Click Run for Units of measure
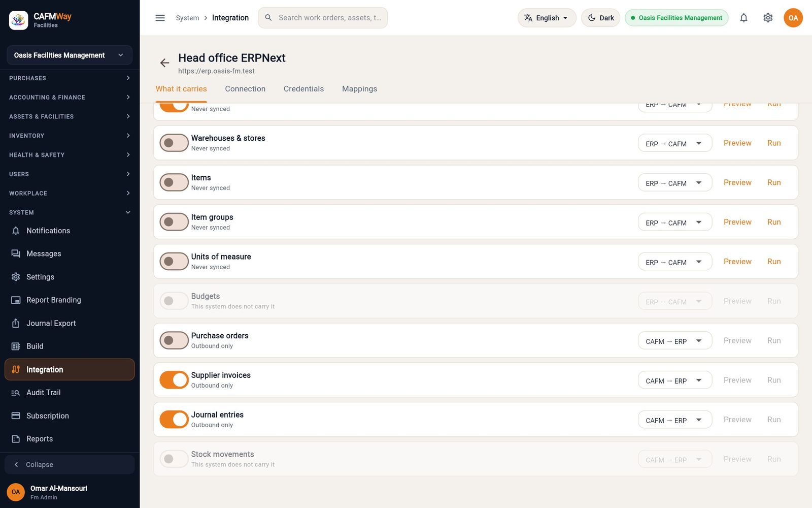Image resolution: width=812 pixels, height=508 pixels. [774, 262]
